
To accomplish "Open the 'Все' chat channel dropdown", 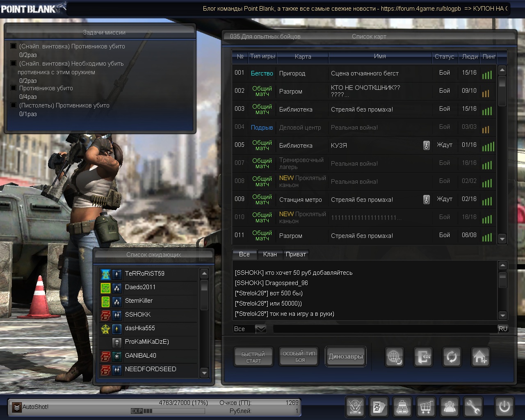I will click(260, 329).
